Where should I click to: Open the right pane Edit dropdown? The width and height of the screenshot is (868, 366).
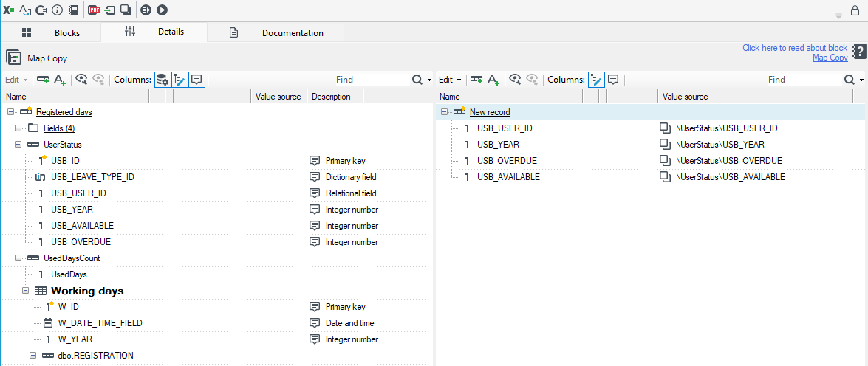coord(451,80)
